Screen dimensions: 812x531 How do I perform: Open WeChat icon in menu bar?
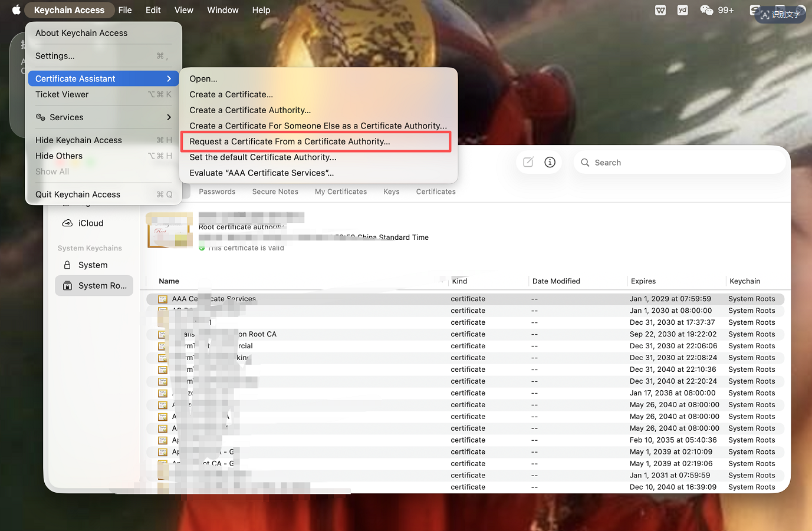(x=706, y=10)
